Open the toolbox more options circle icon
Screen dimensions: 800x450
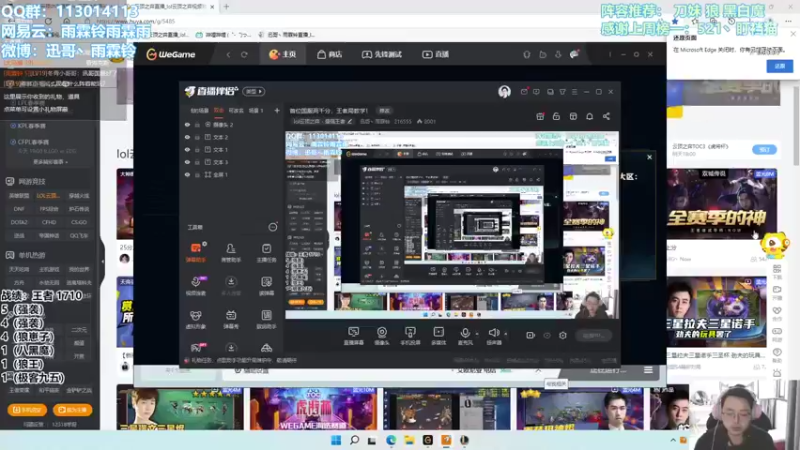273,227
